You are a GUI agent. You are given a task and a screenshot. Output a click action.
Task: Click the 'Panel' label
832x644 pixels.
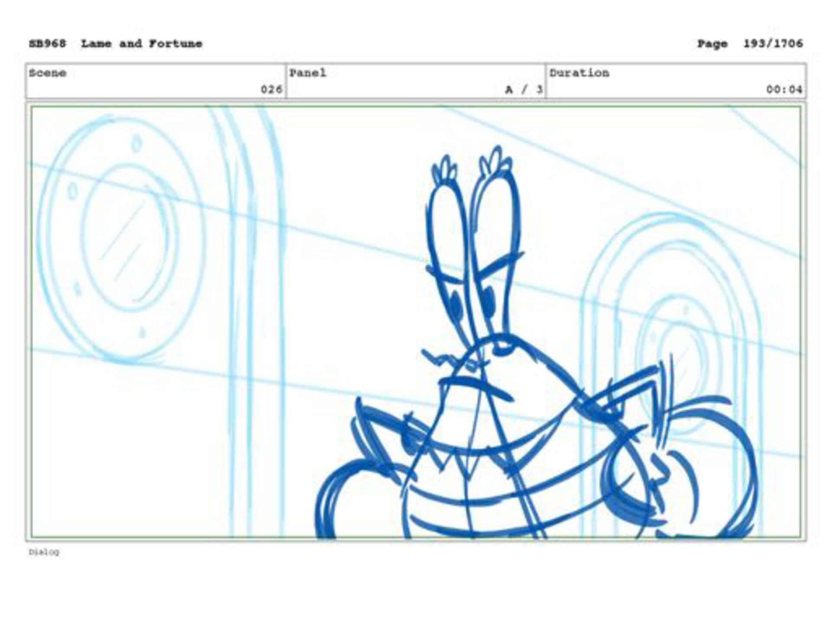(x=308, y=73)
